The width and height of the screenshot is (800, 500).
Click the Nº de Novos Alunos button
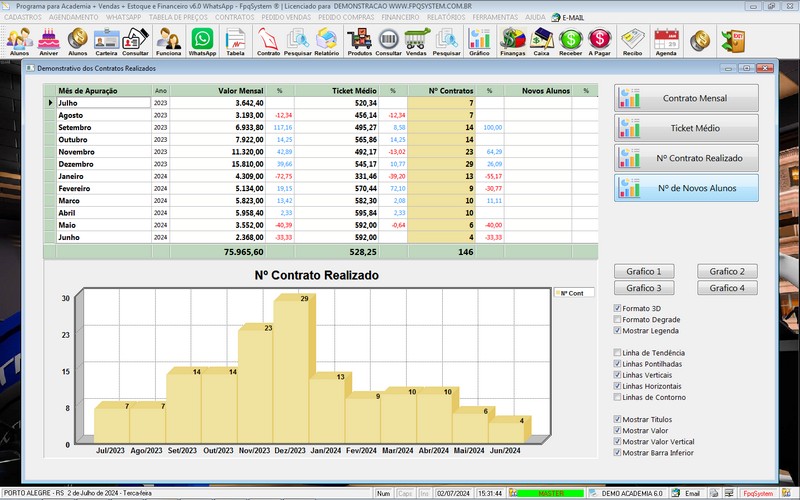[x=686, y=188]
